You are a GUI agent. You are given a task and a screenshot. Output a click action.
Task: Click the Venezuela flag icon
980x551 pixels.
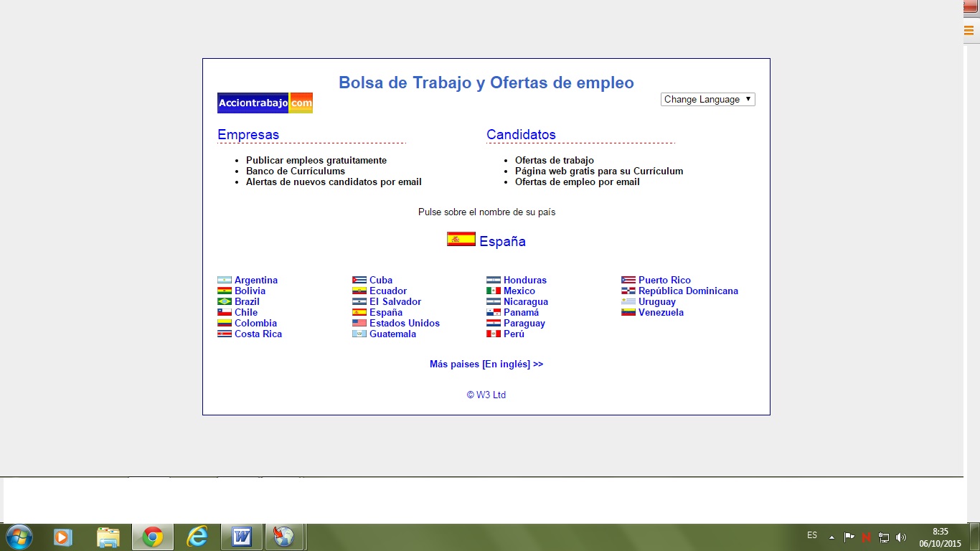(x=628, y=313)
